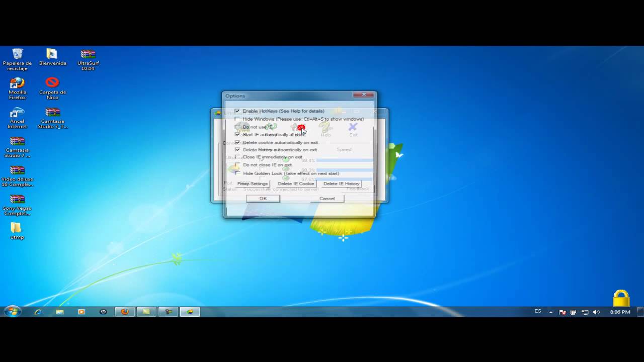Select the Camtasia Studio 7 archive in left column
Viewport: 644px width, 362px height.
pyautogui.click(x=17, y=147)
